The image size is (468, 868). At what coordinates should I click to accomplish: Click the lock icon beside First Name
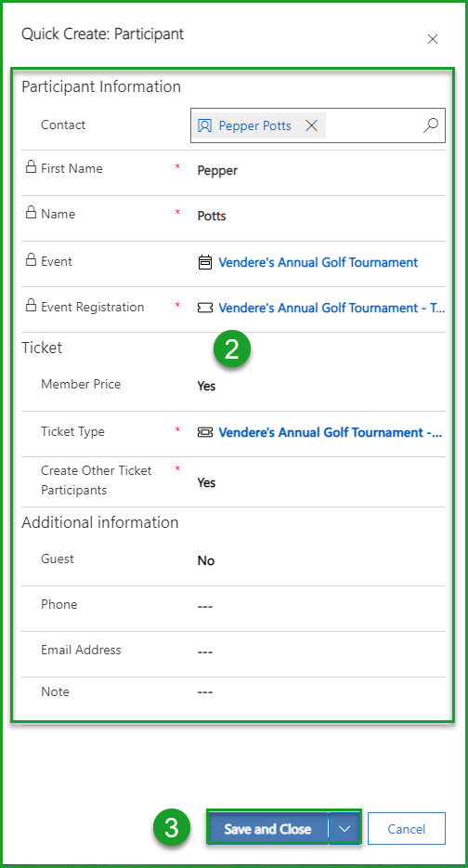(x=31, y=167)
